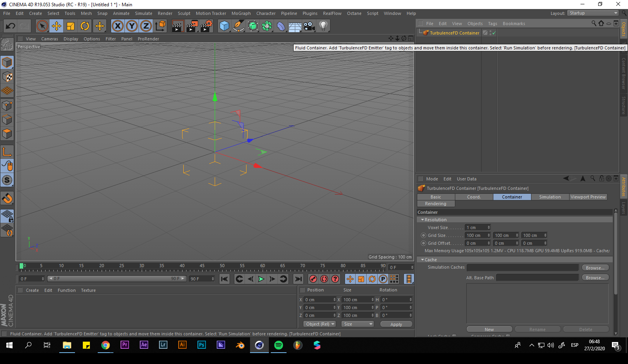Switch coordinate system icon
The image size is (628, 364).
[x=160, y=26]
